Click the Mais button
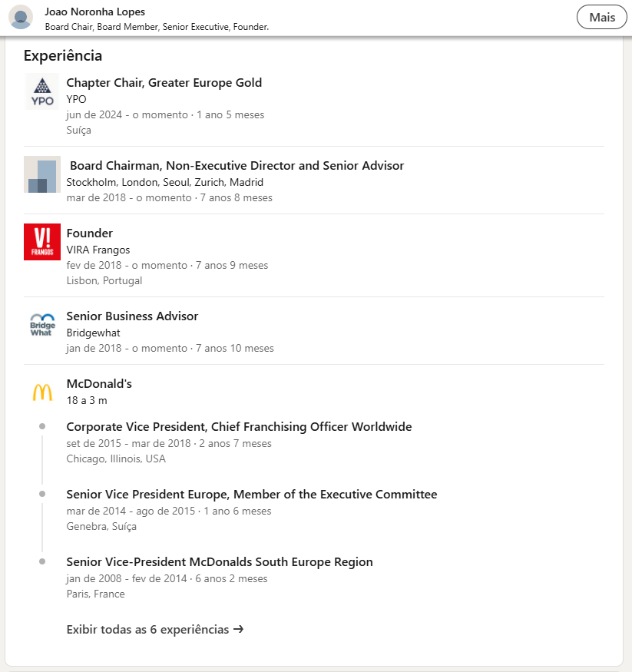This screenshot has width=632, height=672. pyautogui.click(x=602, y=17)
